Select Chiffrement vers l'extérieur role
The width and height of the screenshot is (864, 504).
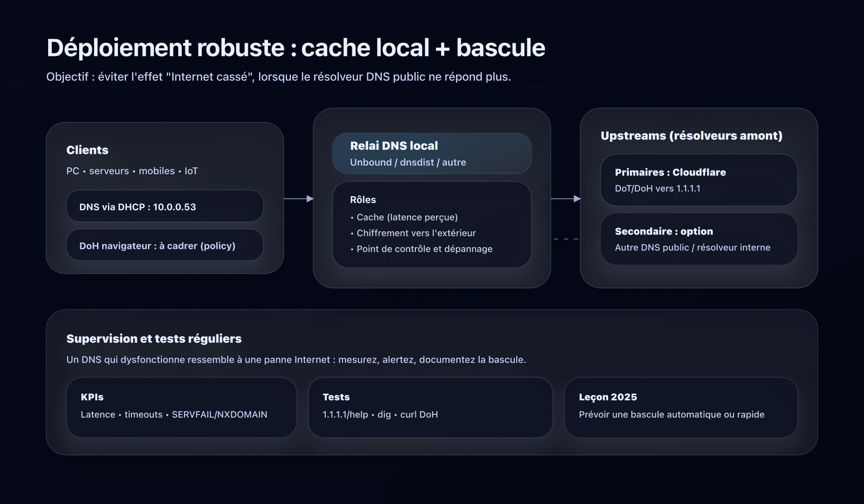[x=413, y=233]
